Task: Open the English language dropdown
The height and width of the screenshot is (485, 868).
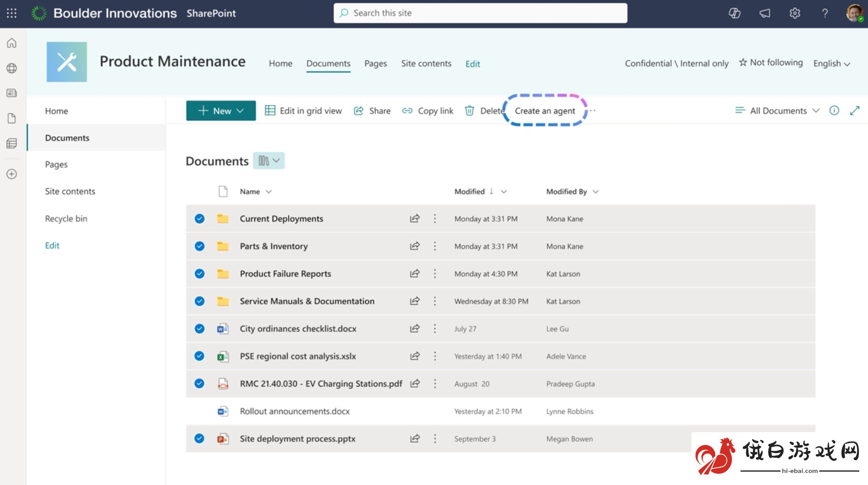Action: (x=831, y=63)
